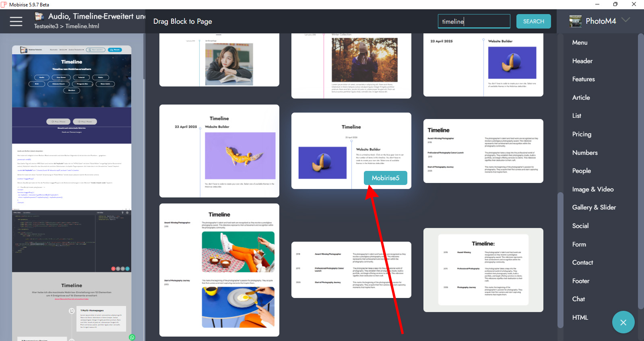Select the Image & Video block category
This screenshot has width=644, height=341.
(592, 189)
